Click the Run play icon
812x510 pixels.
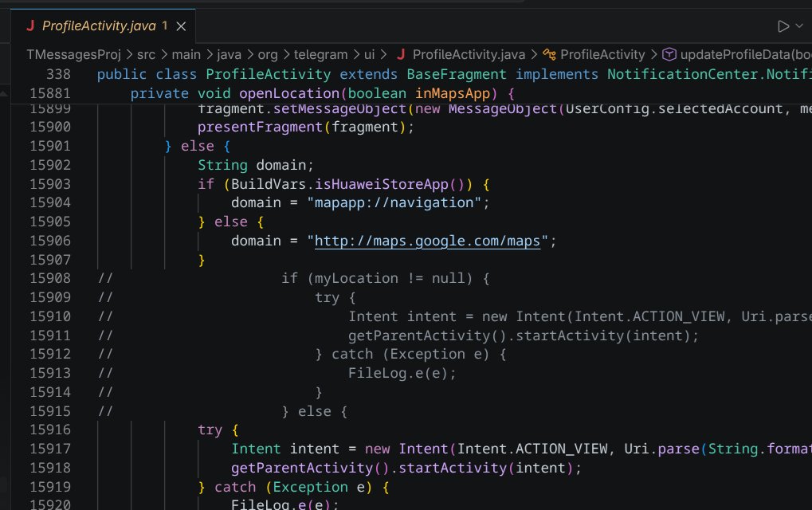pyautogui.click(x=783, y=26)
